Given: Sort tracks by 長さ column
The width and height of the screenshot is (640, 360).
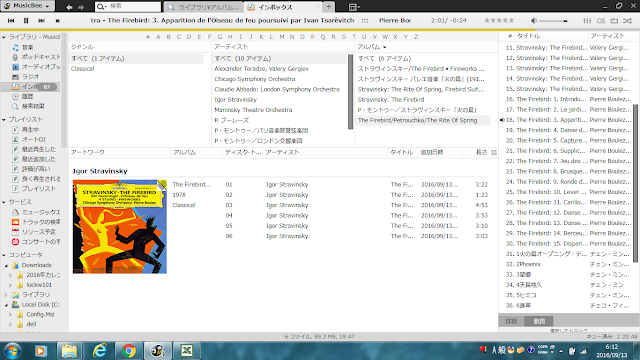Looking at the screenshot, I should coord(481,152).
